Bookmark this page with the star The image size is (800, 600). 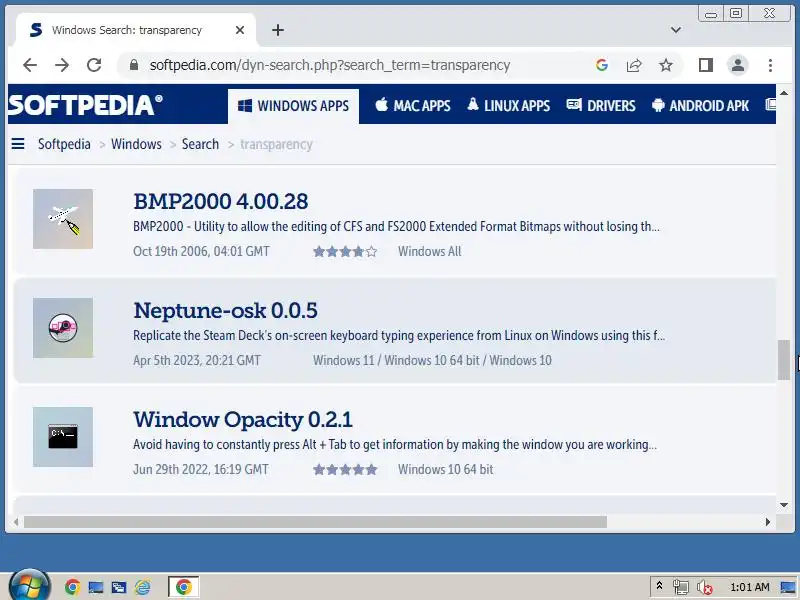pos(666,65)
